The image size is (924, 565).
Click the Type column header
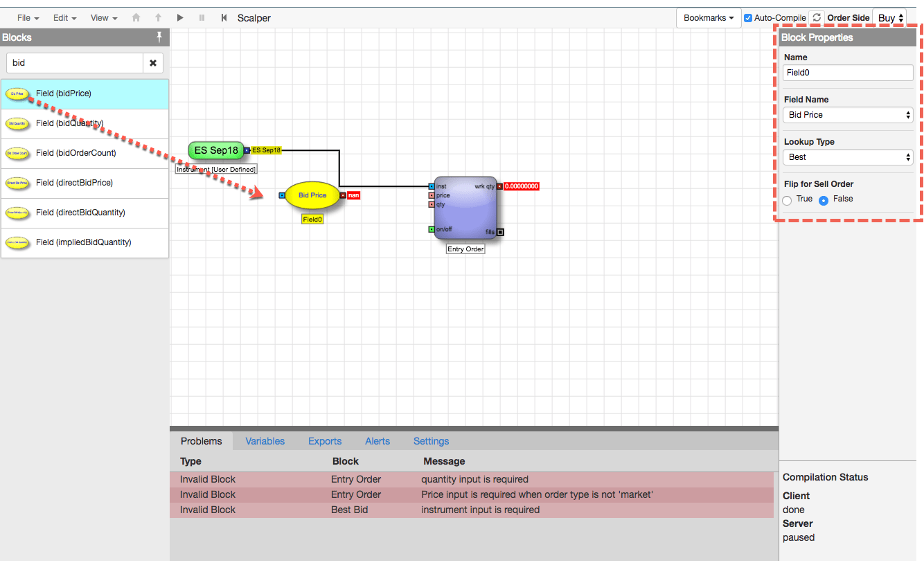click(190, 461)
